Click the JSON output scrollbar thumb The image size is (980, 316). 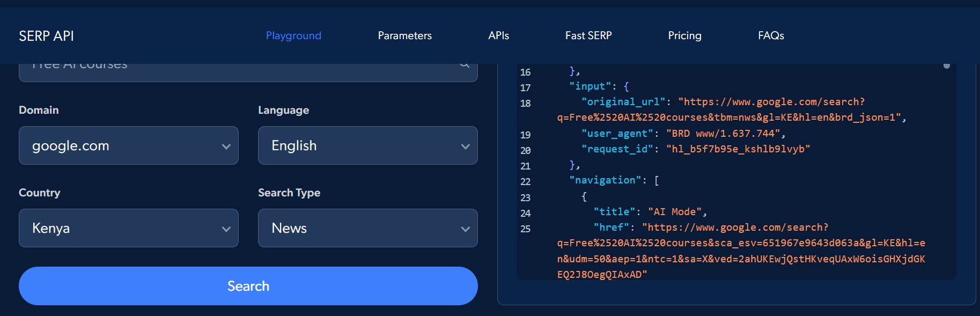[947, 65]
